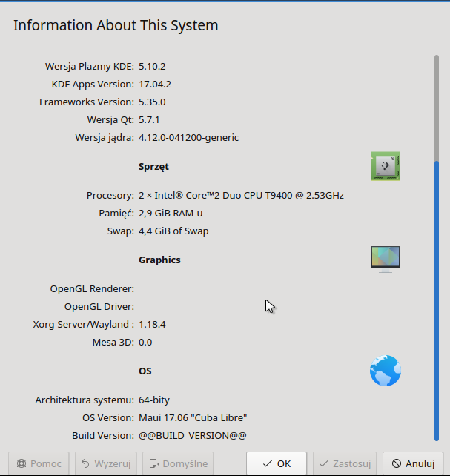Screen dimensions: 450x476
Task: Click the Sprzęt section heading
Action: pos(153,167)
